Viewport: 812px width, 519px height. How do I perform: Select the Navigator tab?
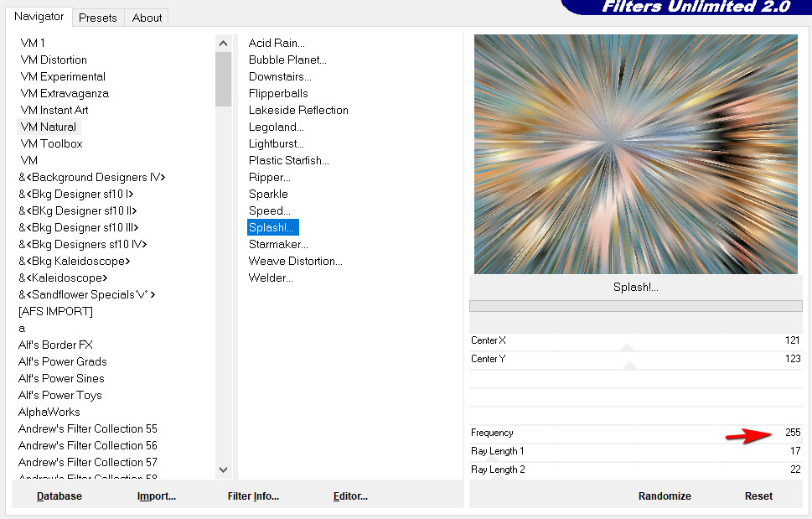pyautogui.click(x=39, y=17)
